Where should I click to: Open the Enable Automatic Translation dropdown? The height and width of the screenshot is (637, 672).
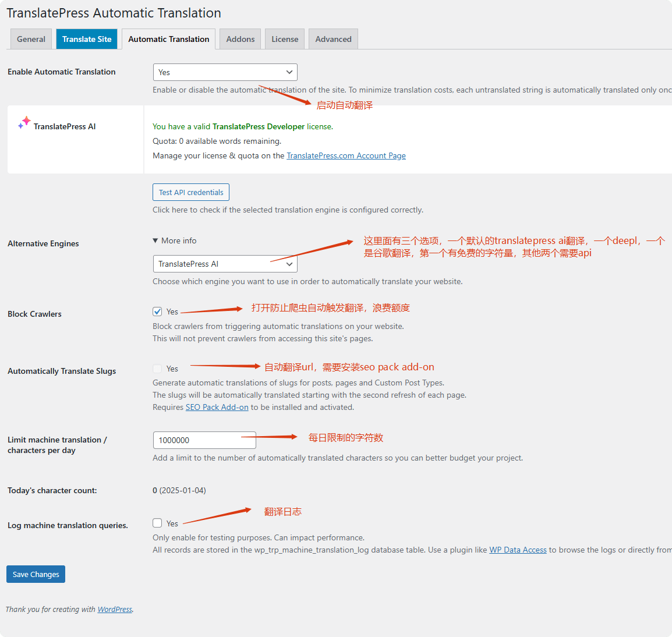225,72
